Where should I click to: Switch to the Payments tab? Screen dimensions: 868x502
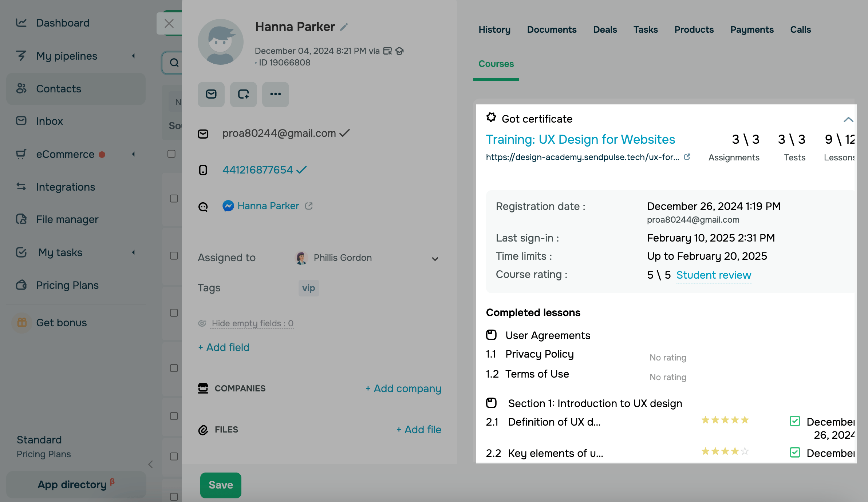click(752, 29)
